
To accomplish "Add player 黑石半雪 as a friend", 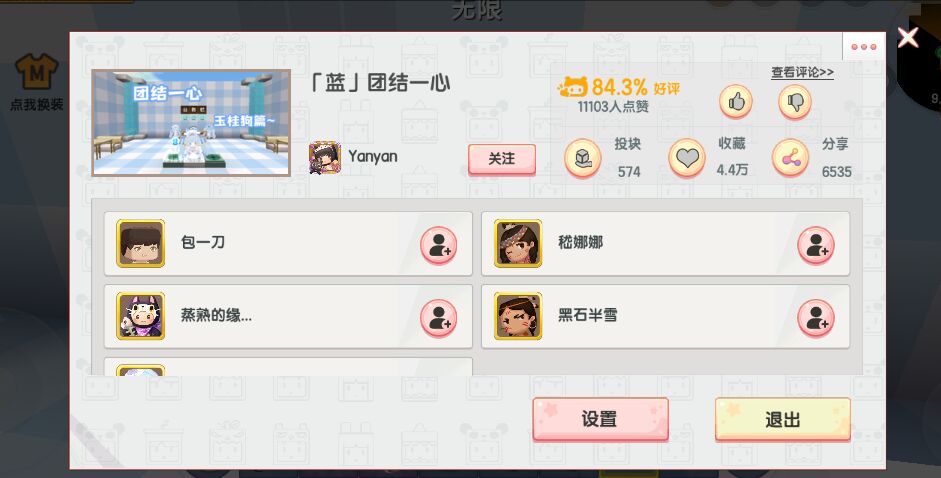I will 816,318.
